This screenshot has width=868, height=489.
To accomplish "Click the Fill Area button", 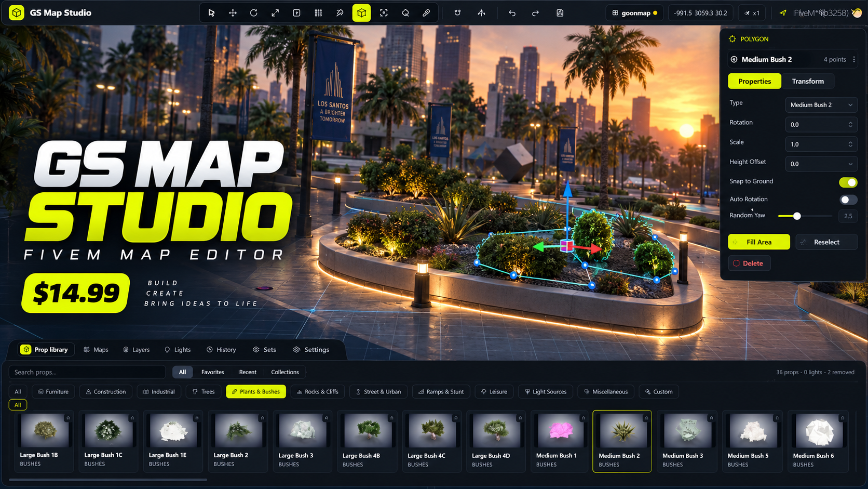I will (x=759, y=242).
